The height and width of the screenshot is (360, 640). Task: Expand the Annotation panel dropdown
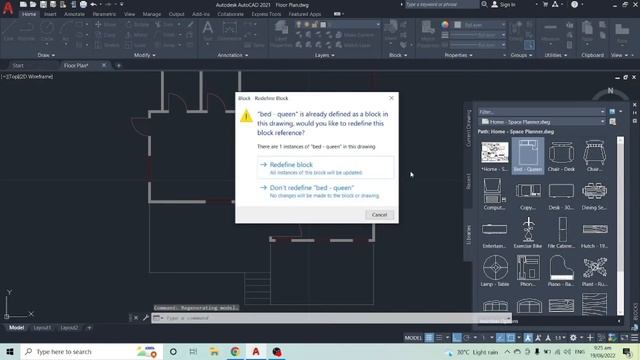coord(233,55)
